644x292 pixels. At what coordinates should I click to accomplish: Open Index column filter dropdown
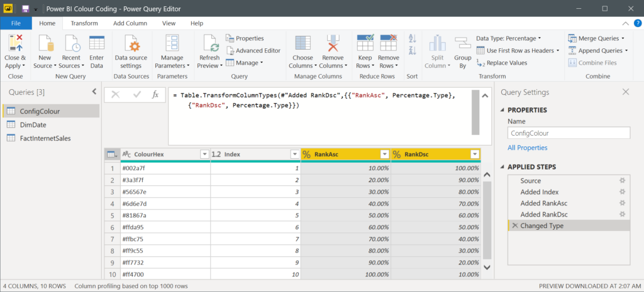294,154
